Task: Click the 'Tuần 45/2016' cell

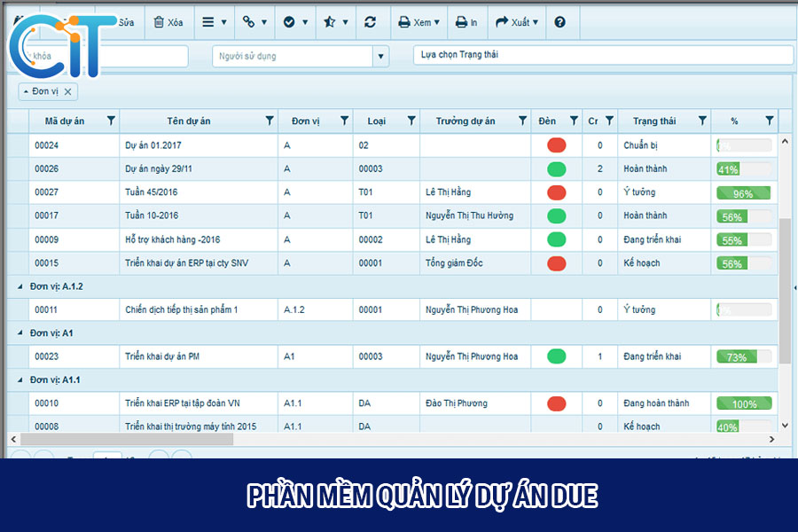Action: (x=151, y=192)
